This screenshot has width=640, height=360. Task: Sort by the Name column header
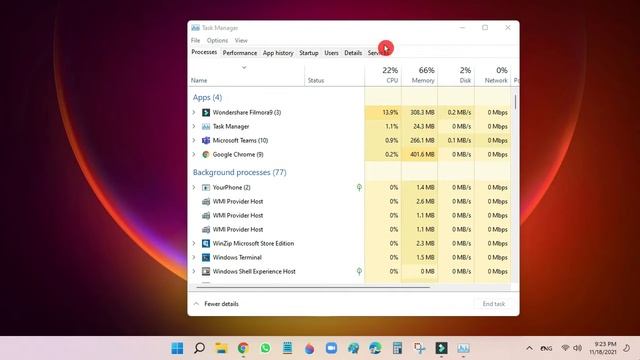click(x=247, y=75)
